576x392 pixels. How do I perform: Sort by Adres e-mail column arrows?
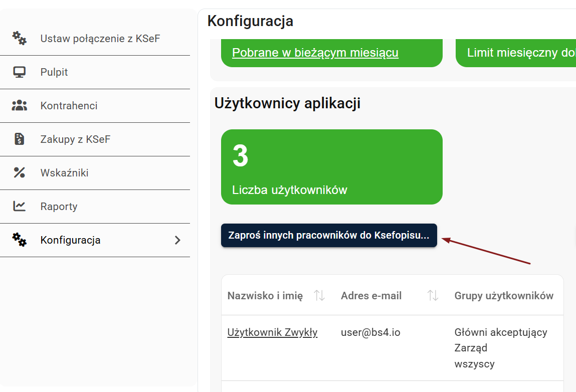[x=433, y=296]
